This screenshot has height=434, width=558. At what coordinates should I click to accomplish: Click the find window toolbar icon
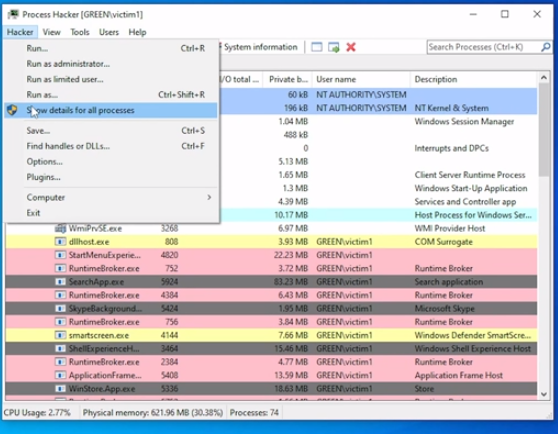click(x=317, y=47)
